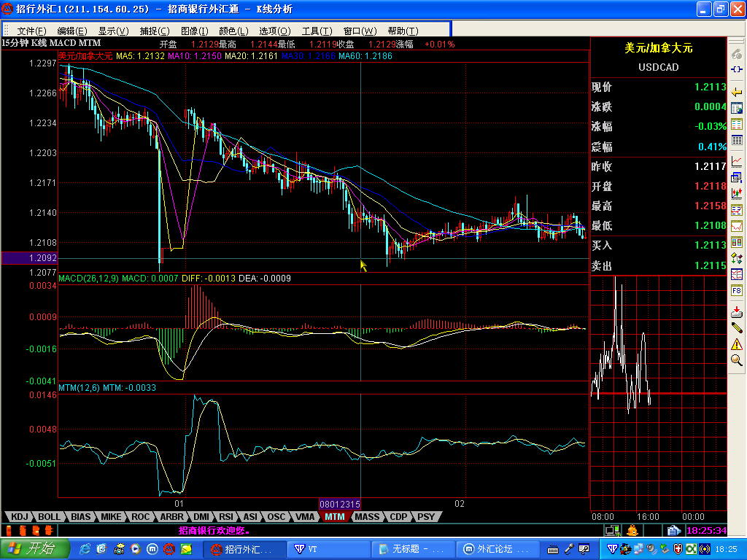The height and width of the screenshot is (560, 747).
Task: Switch to the DMI indicator tab
Action: coord(201,517)
